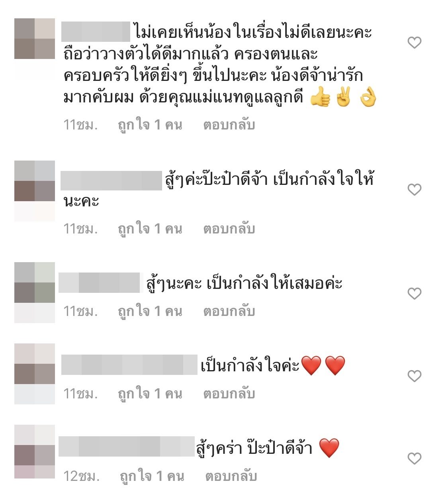The width and height of the screenshot is (448, 502).
Task: Reply to the สู้ๆค่ะป๊ะป๋าดีจ้า comment
Action: [229, 229]
